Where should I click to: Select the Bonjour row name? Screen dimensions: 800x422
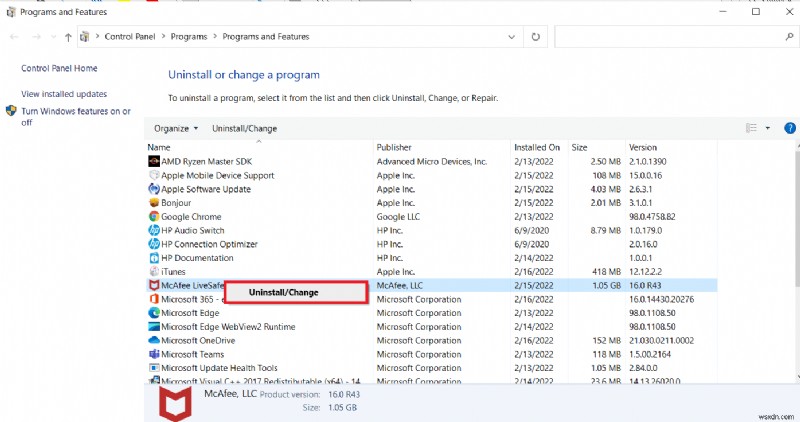pos(176,203)
